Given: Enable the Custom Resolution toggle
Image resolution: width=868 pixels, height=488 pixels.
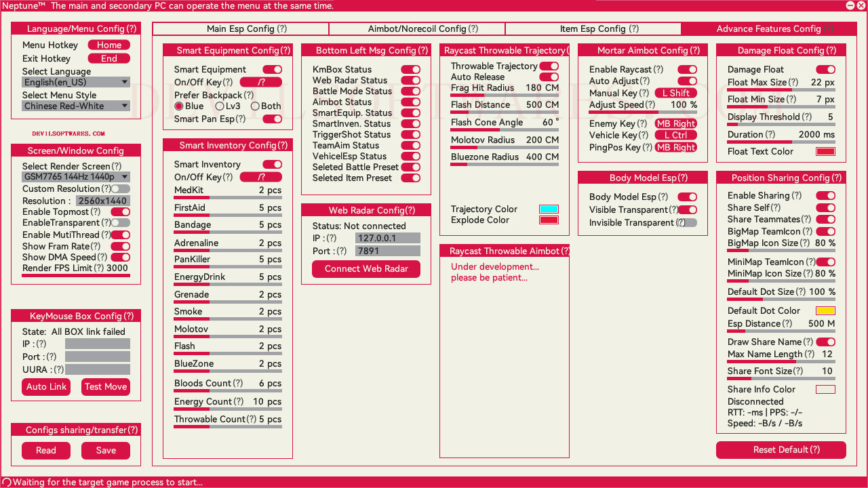Looking at the screenshot, I should [121, 189].
